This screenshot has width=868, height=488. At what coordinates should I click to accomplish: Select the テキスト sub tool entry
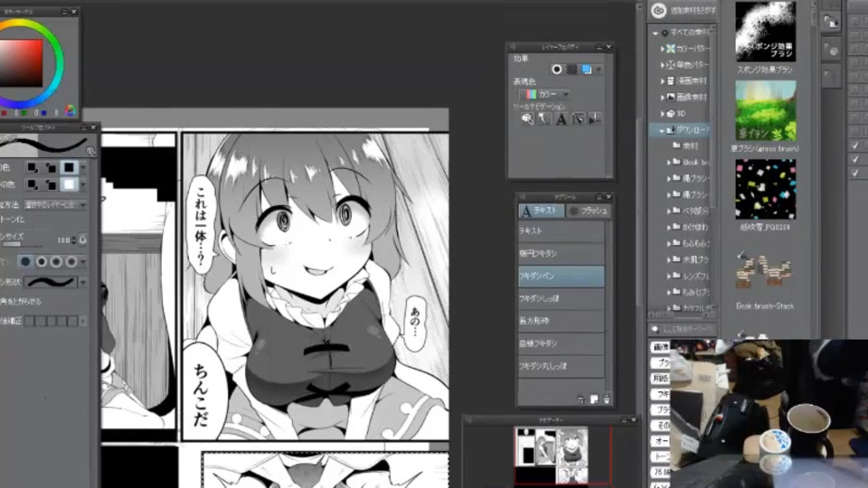pyautogui.click(x=561, y=230)
